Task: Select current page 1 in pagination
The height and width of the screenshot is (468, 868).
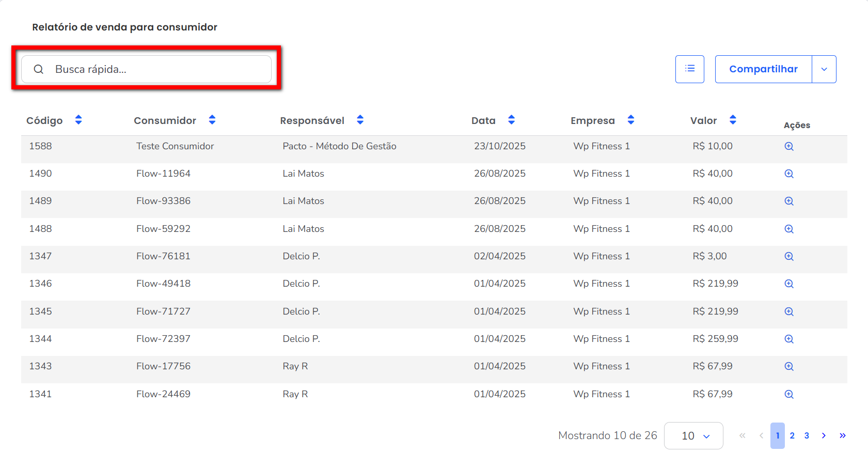Action: tap(778, 435)
